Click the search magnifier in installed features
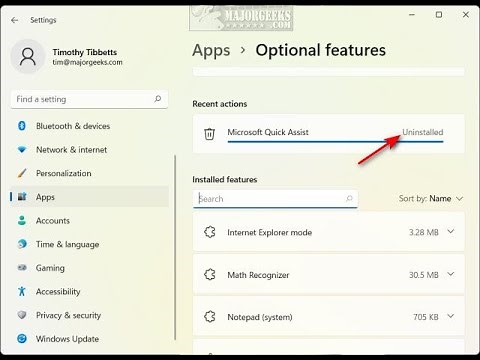 [349, 199]
